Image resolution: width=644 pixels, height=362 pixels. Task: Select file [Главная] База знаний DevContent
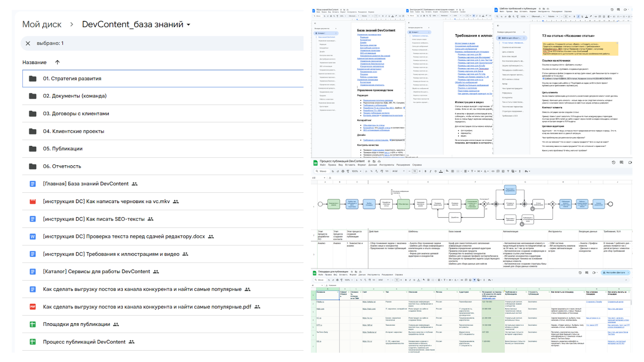click(163, 184)
